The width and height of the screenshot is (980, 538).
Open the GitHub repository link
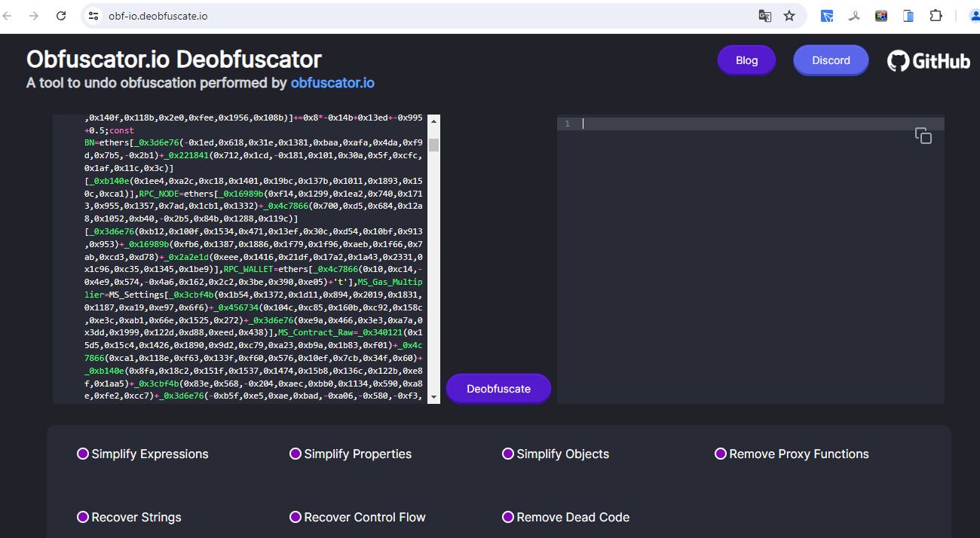click(x=929, y=61)
